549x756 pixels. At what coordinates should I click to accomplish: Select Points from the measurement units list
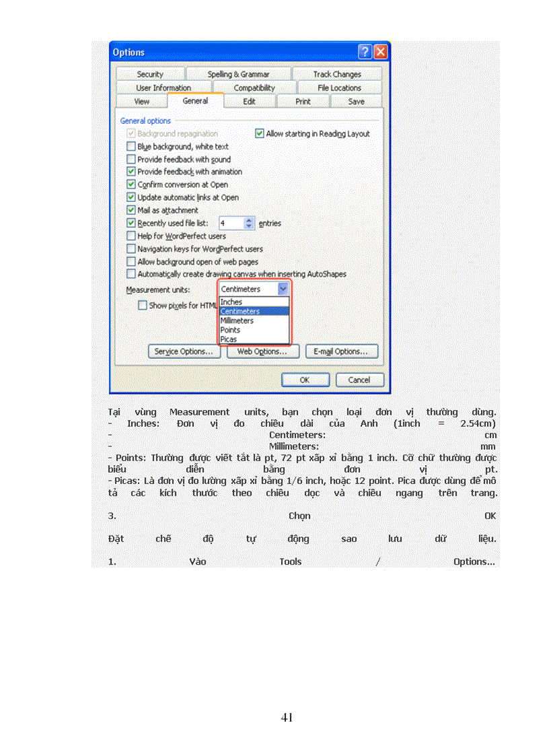coord(231,330)
